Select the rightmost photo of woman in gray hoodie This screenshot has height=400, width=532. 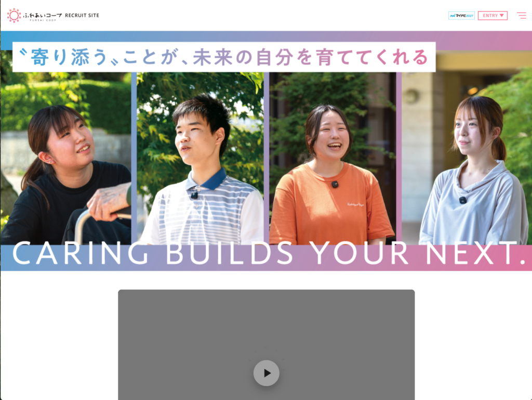coord(465,156)
